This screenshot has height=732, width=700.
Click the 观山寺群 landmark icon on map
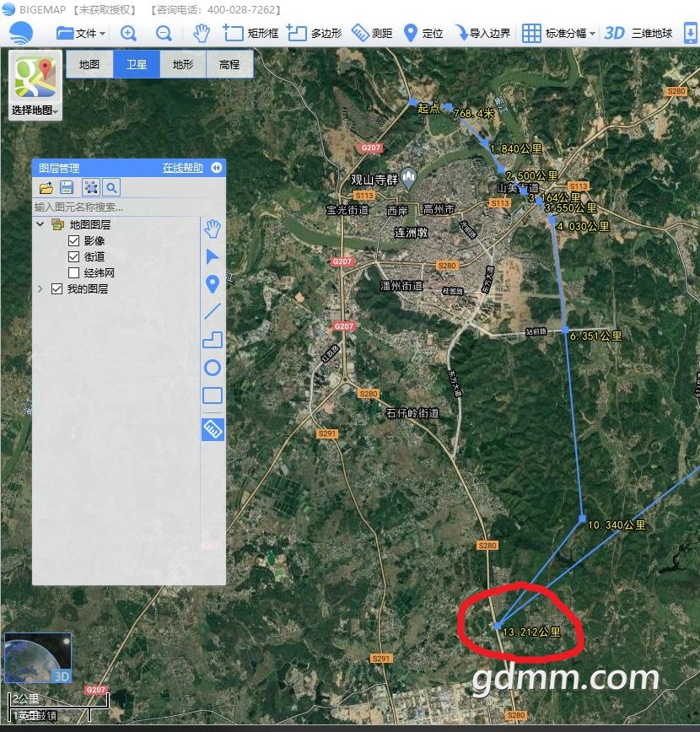[x=408, y=178]
